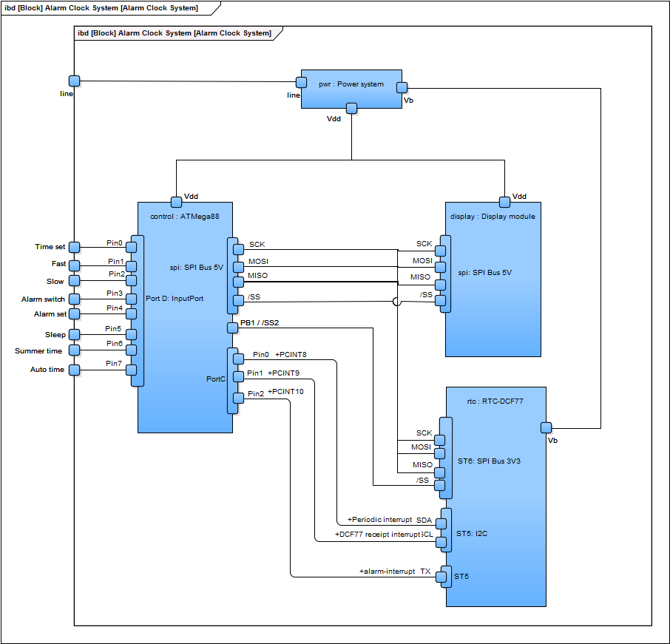The width and height of the screenshot is (670, 644).
Task: Select Vb port on Power system block
Action: tap(402, 89)
